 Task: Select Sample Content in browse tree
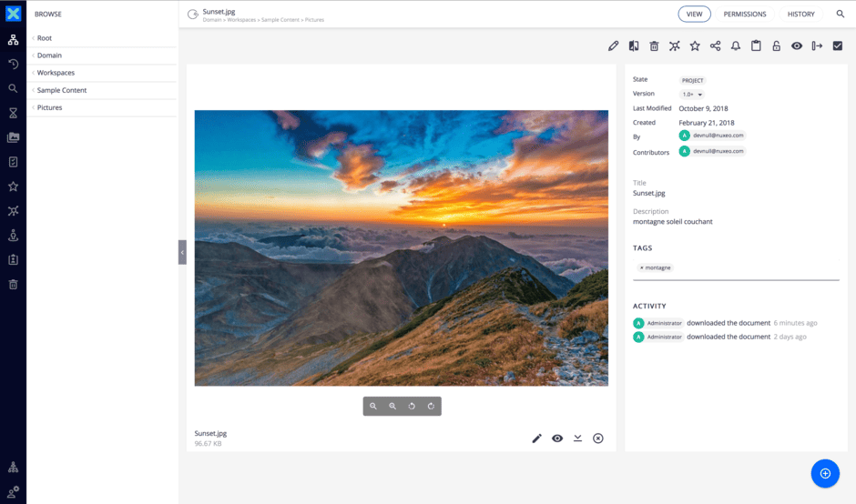[x=62, y=90]
